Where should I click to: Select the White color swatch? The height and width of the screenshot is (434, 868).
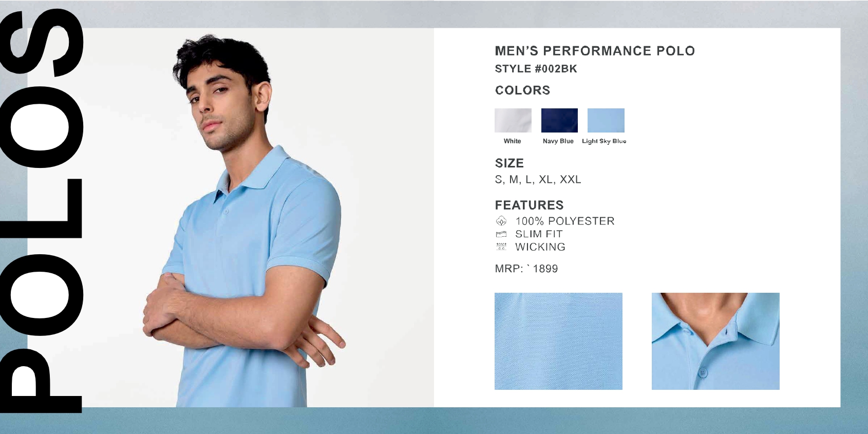click(x=513, y=120)
